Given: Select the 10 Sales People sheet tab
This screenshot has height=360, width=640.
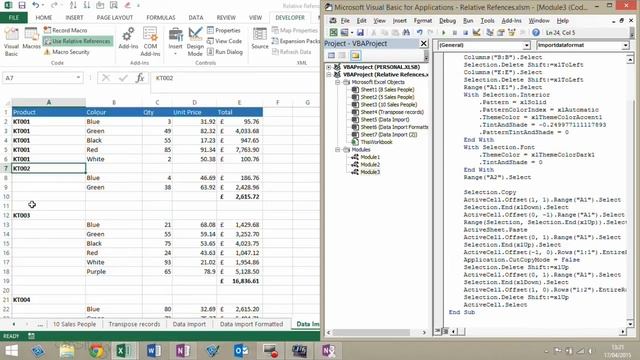Looking at the screenshot, I should point(74,324).
